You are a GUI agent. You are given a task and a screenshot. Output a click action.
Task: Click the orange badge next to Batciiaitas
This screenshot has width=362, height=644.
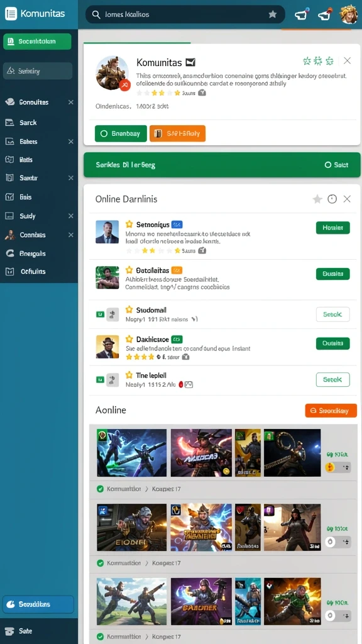pos(177,270)
